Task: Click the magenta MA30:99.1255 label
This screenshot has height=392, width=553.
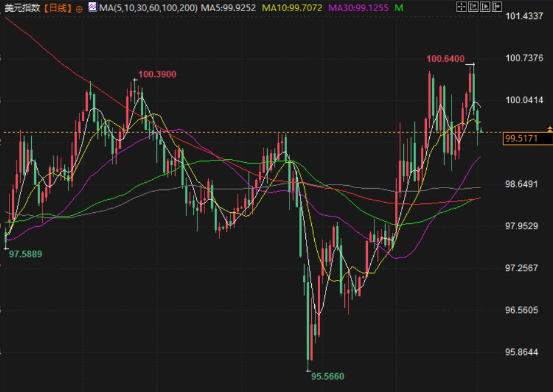Action: 358,8
